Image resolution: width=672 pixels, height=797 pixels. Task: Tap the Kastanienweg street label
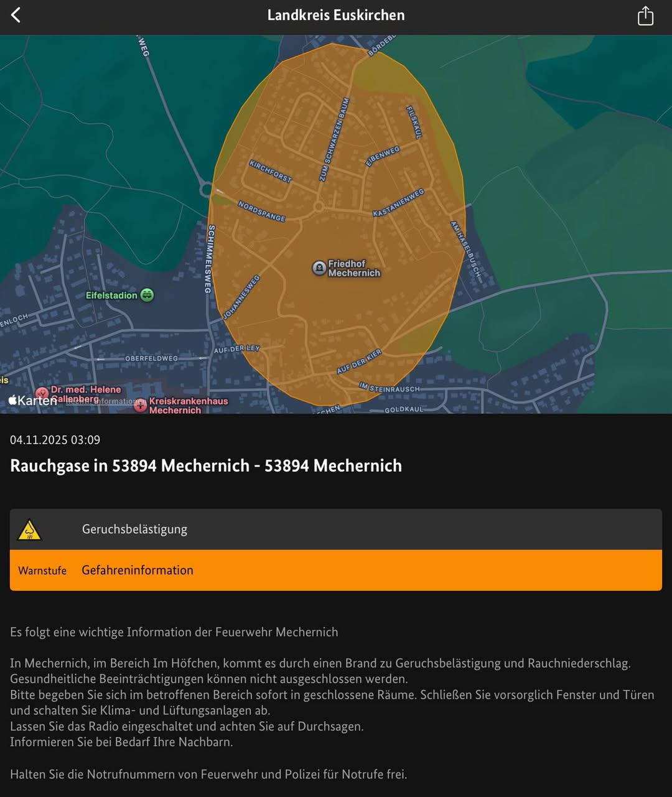[x=398, y=203]
